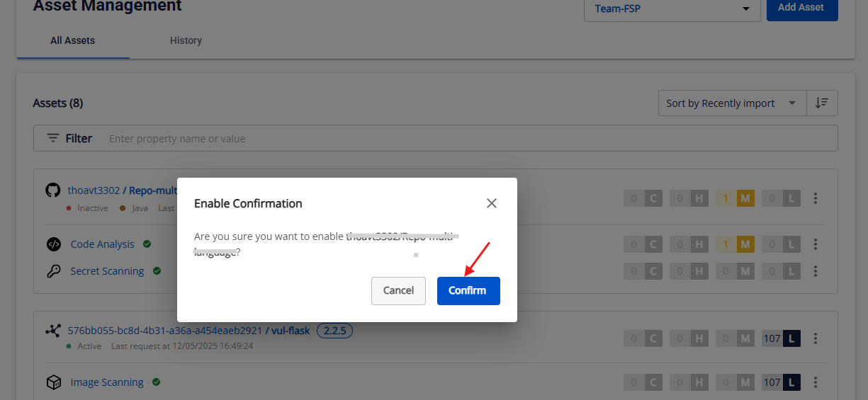Image resolution: width=868 pixels, height=400 pixels.
Task: Open kebab menu for vul-flask asset row
Action: click(x=816, y=339)
